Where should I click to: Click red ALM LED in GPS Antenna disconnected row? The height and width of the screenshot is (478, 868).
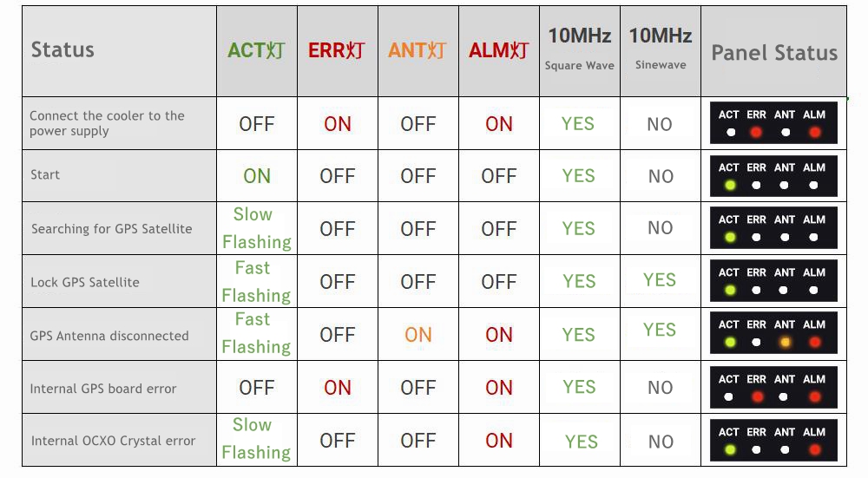click(x=814, y=343)
